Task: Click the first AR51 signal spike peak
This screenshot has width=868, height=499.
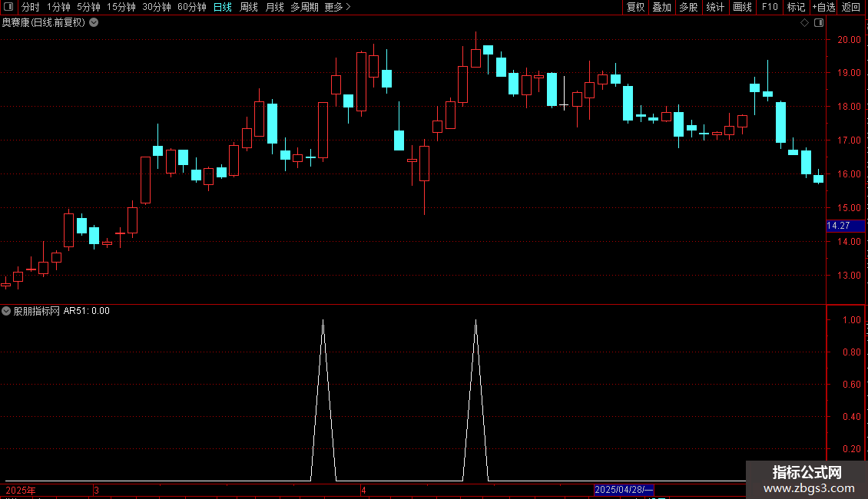Action: (323, 321)
